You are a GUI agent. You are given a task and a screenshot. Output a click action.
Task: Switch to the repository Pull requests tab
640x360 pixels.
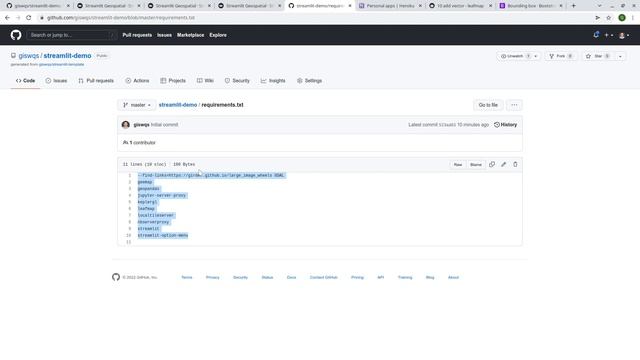pyautogui.click(x=96, y=81)
